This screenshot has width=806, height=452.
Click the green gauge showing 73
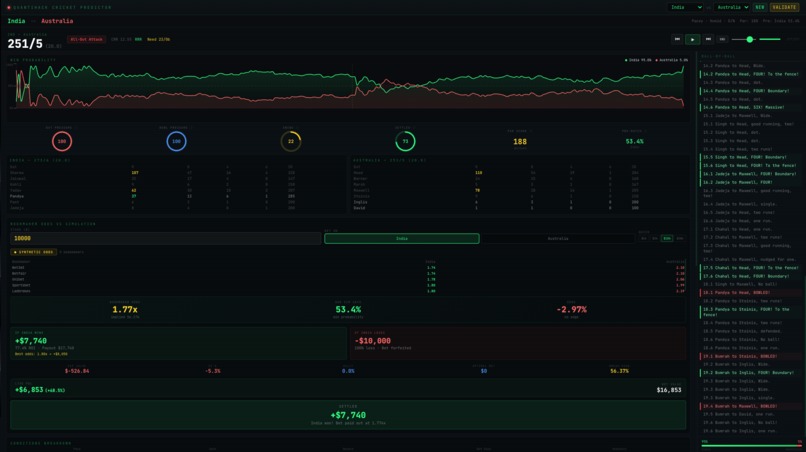[405, 141]
